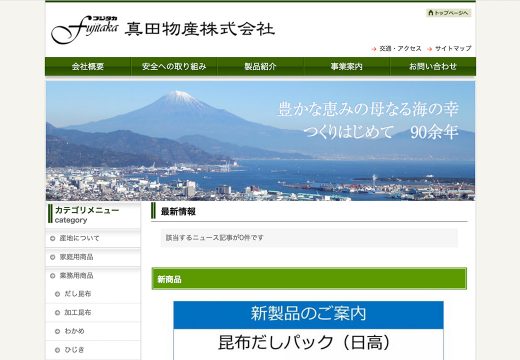The height and width of the screenshot is (360, 520).
Task: Click the arrow icon before 交通・アクセス
Action: [x=374, y=49]
